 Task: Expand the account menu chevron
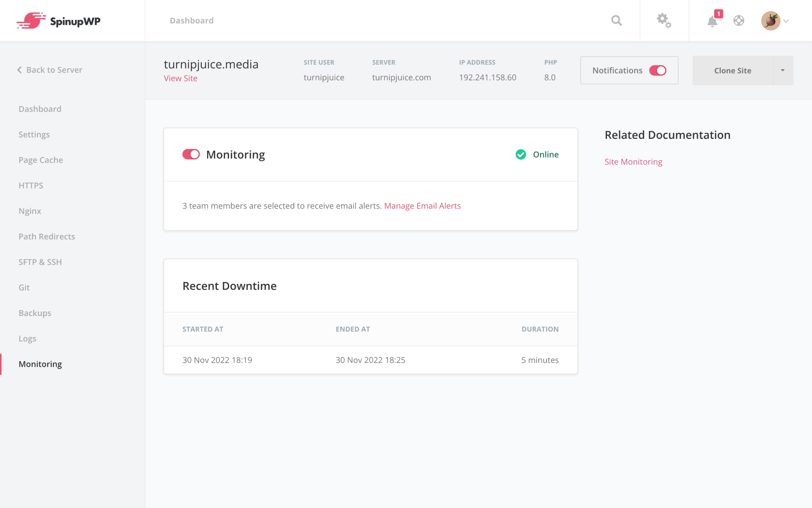[786, 21]
